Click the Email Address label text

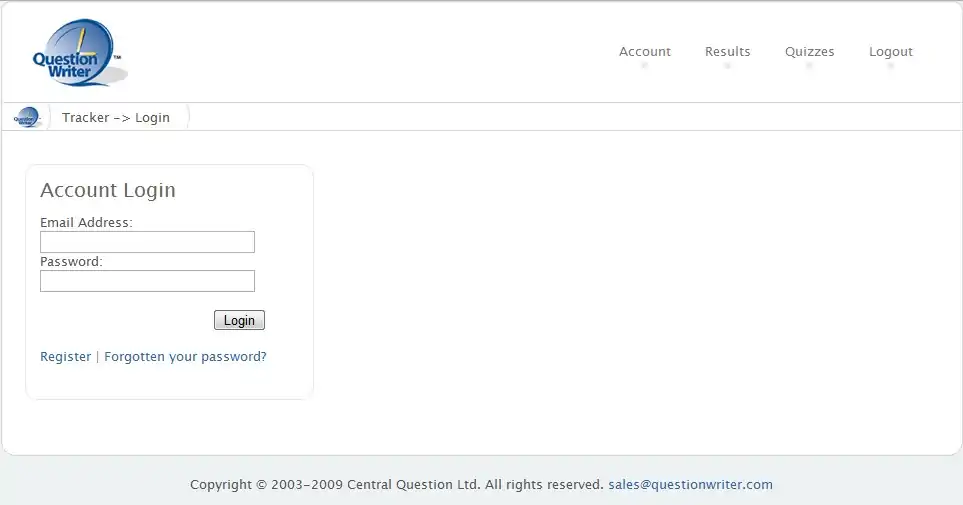(x=86, y=223)
